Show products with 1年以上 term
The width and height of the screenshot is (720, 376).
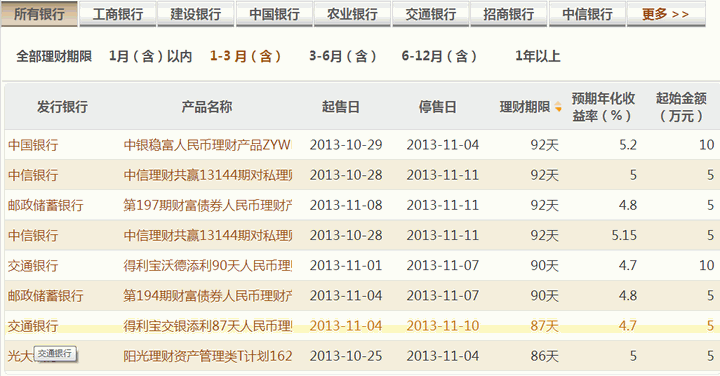click(538, 56)
